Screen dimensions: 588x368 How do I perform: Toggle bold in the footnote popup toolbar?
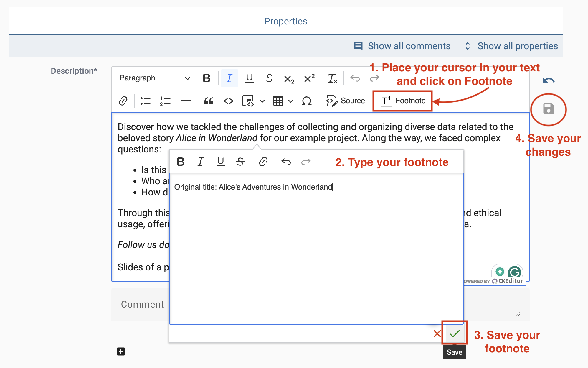click(x=181, y=162)
